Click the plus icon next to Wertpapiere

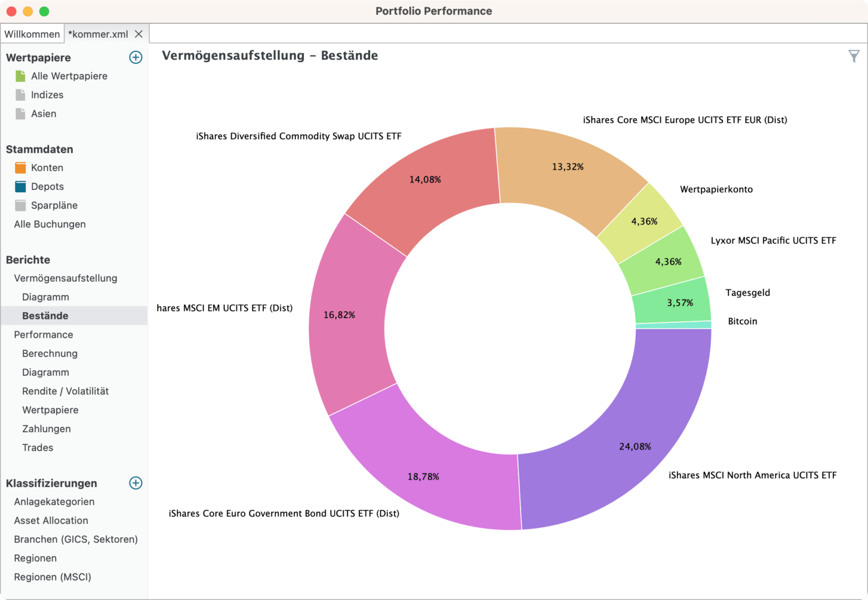point(136,57)
